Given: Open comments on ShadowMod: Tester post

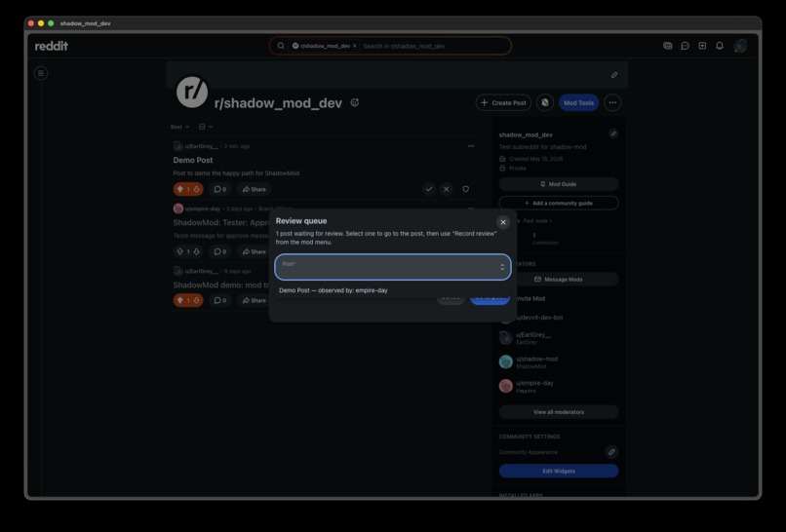Looking at the screenshot, I should pyautogui.click(x=219, y=251).
